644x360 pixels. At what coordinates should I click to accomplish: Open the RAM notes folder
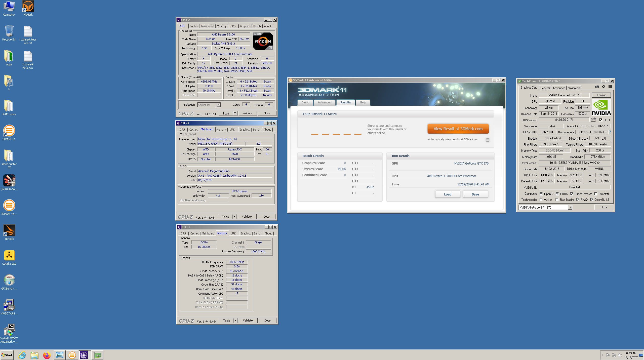[9, 108]
